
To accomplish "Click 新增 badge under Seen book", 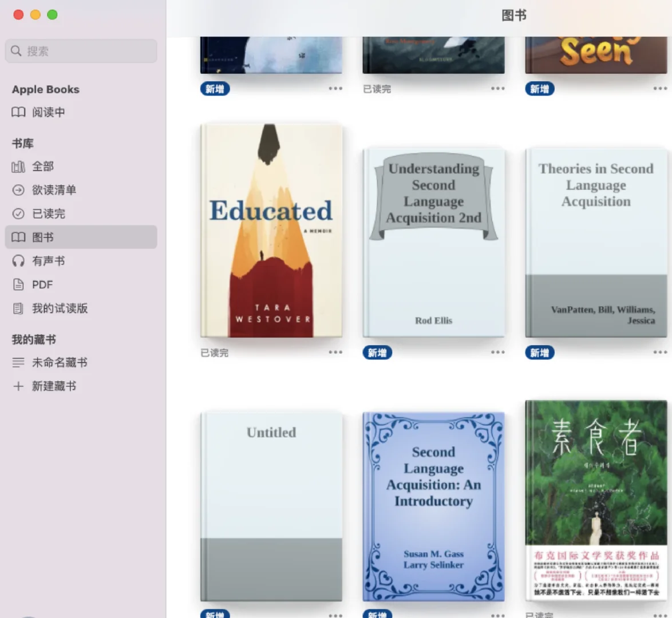I will pos(540,89).
